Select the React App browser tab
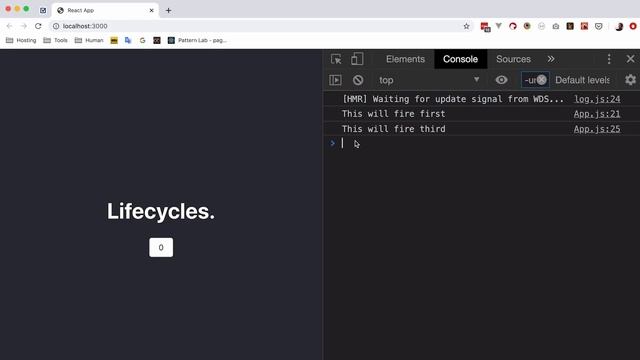The width and height of the screenshot is (640, 360). click(x=105, y=10)
